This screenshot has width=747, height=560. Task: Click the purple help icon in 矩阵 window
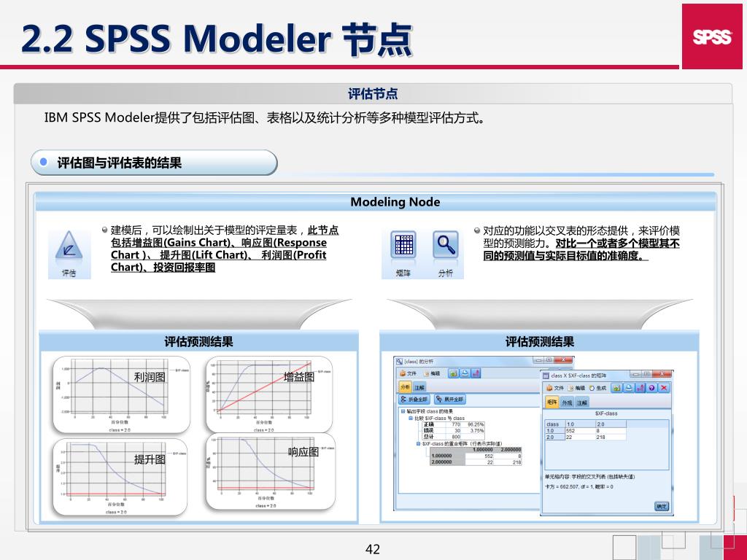(x=651, y=388)
